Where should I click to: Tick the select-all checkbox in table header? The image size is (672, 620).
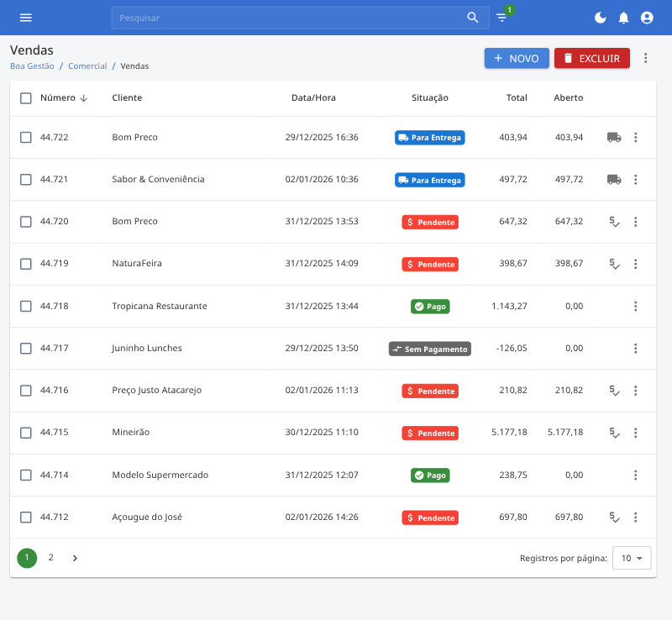tap(26, 98)
